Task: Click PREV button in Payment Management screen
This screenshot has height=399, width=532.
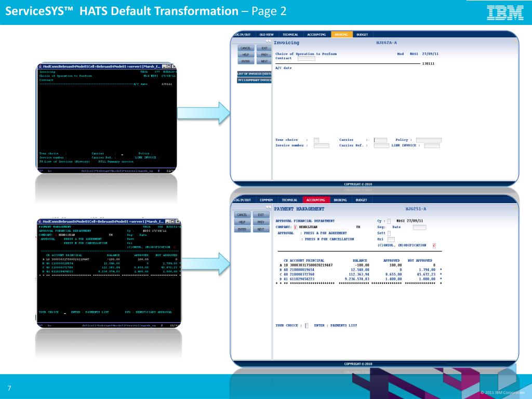Action: click(261, 222)
